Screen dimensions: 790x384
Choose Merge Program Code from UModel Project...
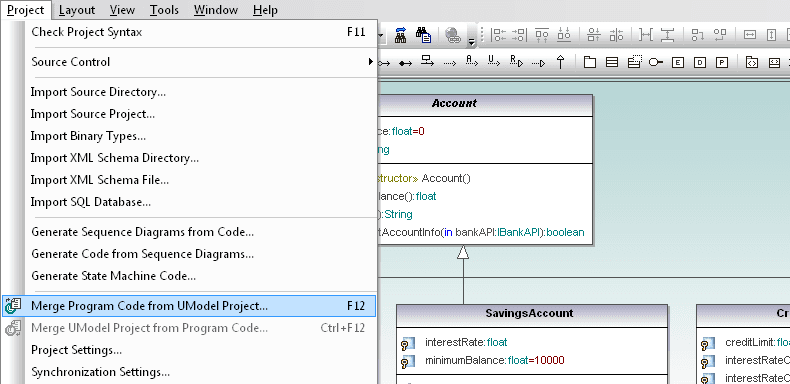[x=189, y=306]
